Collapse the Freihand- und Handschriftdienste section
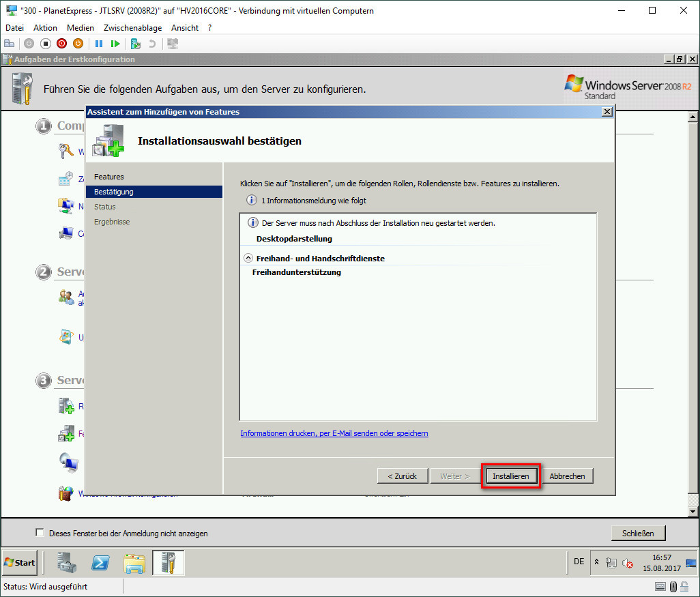The width and height of the screenshot is (700, 597). tap(248, 259)
